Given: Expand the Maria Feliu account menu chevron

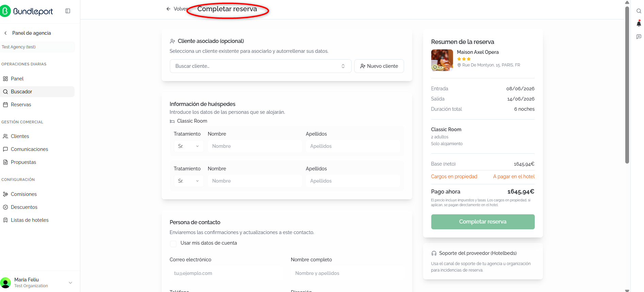Looking at the screenshot, I should 70,283.
